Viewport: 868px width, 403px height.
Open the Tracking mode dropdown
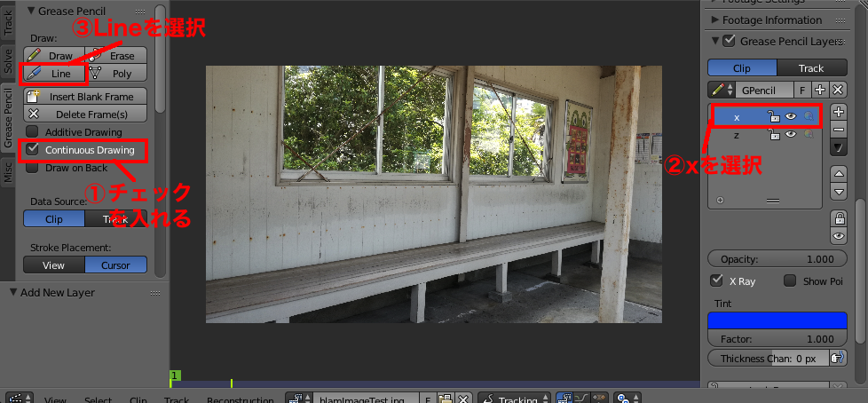pyautogui.click(x=514, y=399)
